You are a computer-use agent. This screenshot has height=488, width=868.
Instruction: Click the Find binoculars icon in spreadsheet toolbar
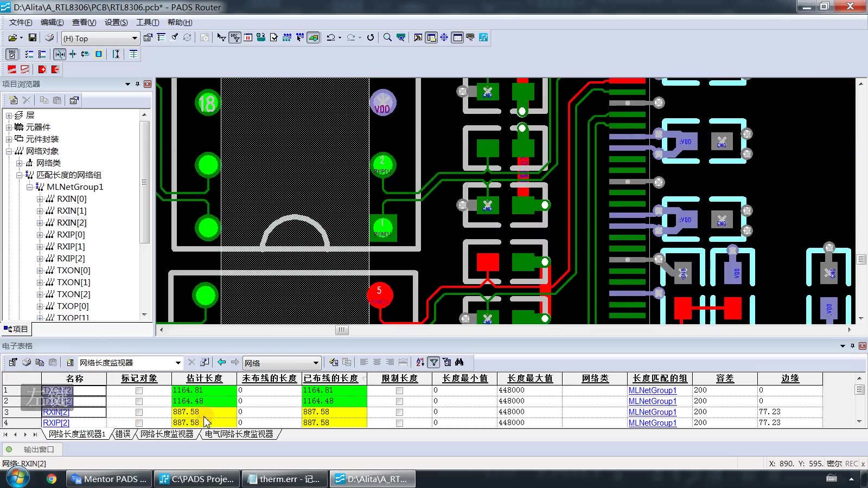[x=459, y=362]
